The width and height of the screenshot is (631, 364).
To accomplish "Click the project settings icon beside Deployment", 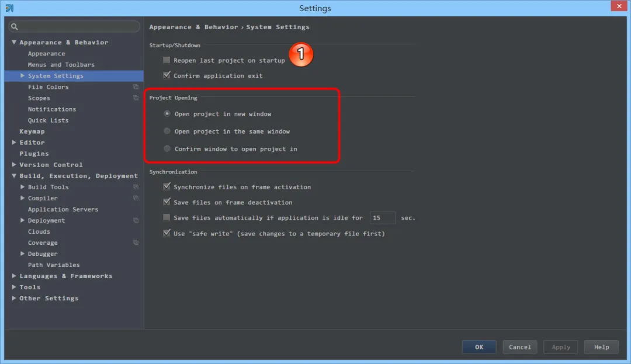I will [136, 220].
